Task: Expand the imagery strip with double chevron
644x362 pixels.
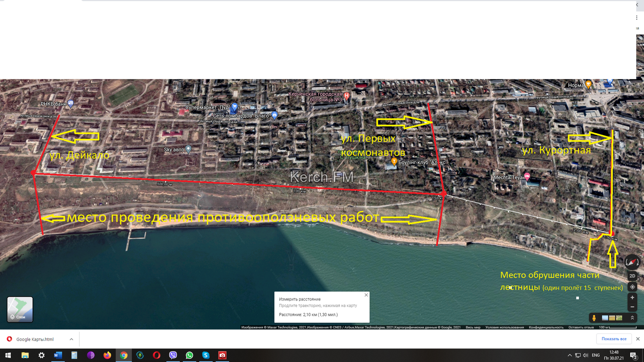Action: 632,318
